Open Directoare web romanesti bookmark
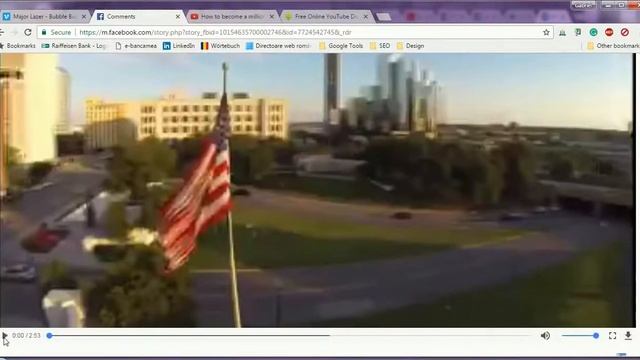This screenshot has height=360, width=640. tap(278, 46)
